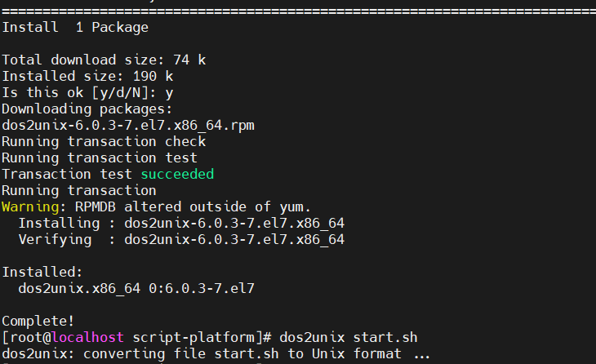Click the "Install 1 Package" summary line
The width and height of the screenshot is (596, 364).
[75, 27]
